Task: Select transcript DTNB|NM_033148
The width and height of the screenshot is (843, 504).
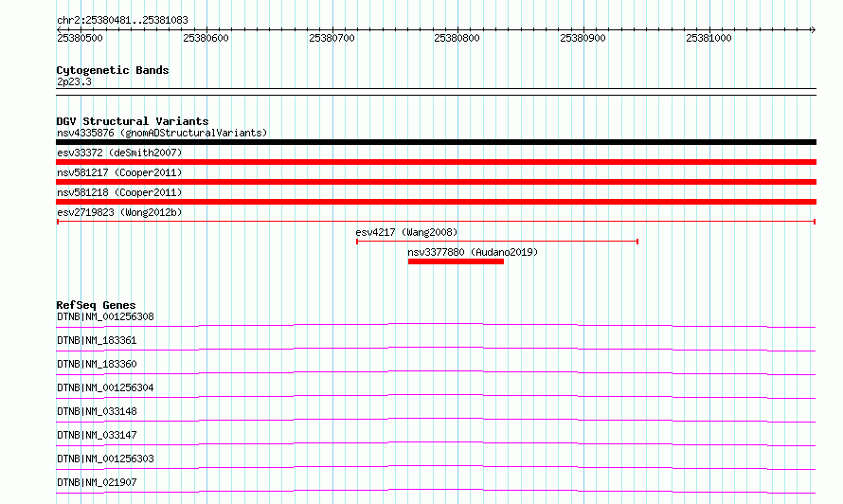Action: tap(97, 411)
